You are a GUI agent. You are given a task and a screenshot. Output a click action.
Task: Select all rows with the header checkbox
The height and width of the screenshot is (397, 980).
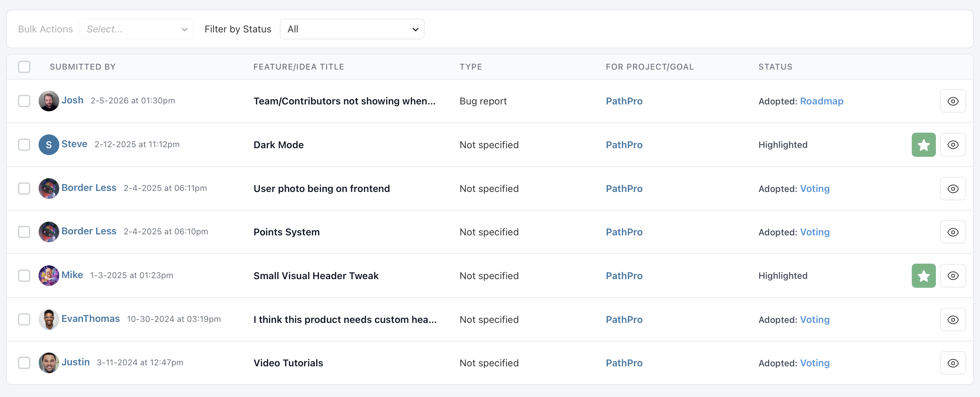point(24,67)
